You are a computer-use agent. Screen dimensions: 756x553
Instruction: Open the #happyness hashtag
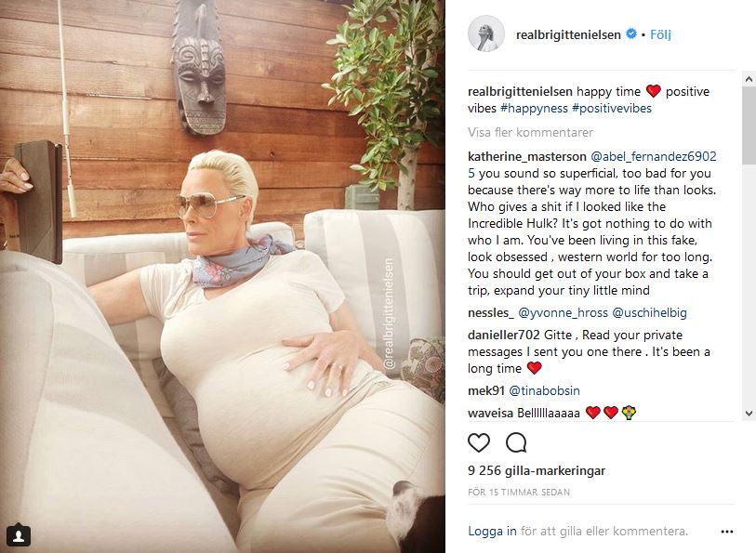coord(534,109)
